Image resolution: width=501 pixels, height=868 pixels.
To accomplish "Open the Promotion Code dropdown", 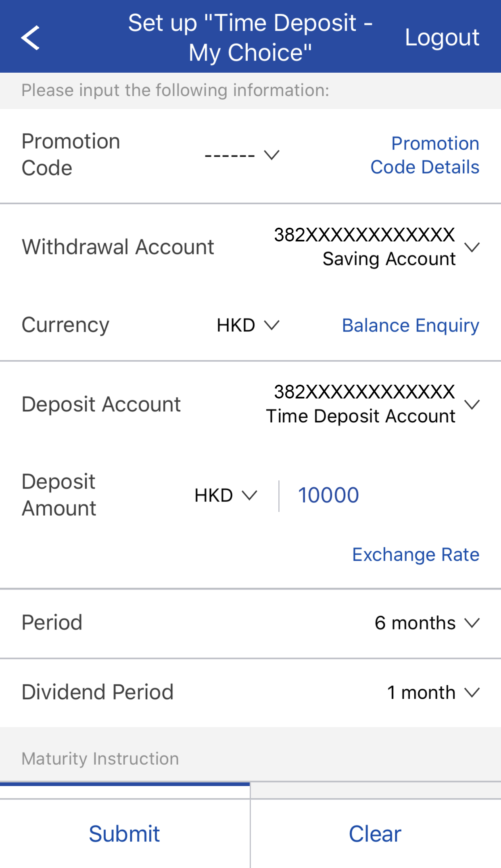I will tap(242, 155).
